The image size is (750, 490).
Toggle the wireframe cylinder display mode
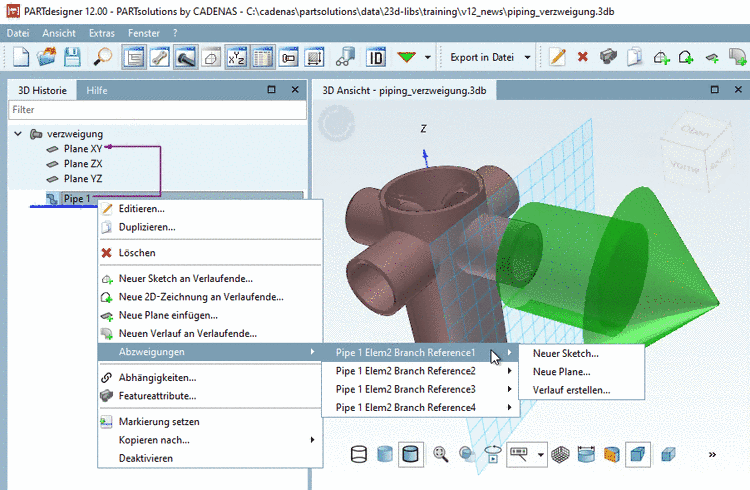tap(359, 454)
